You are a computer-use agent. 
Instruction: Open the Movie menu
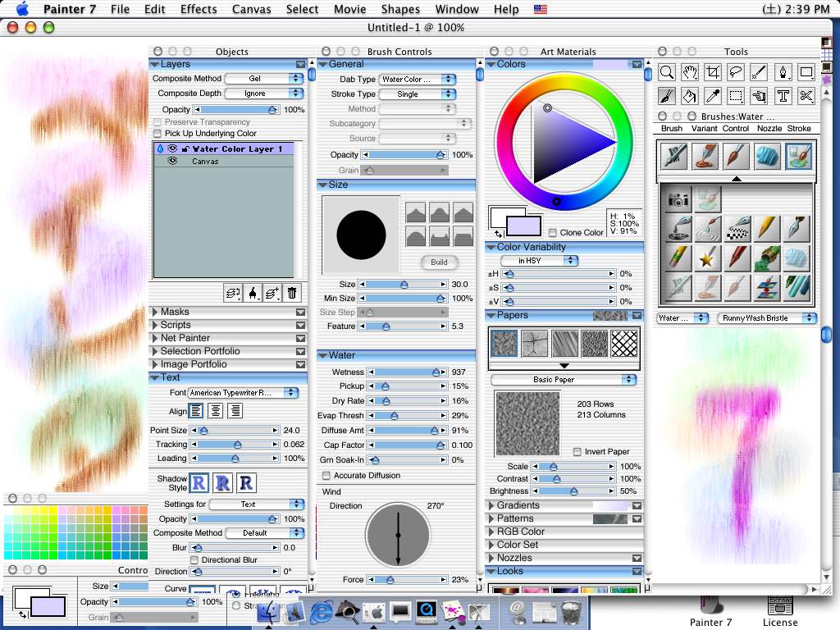[x=349, y=9]
